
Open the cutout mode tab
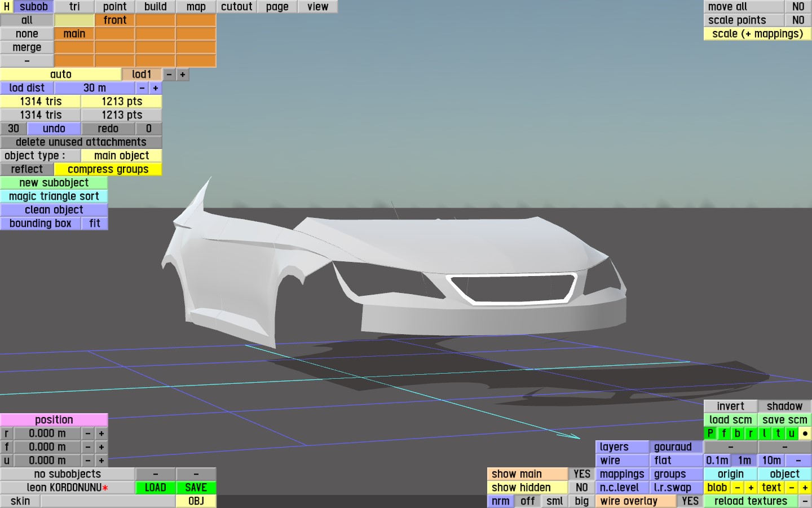coord(237,7)
